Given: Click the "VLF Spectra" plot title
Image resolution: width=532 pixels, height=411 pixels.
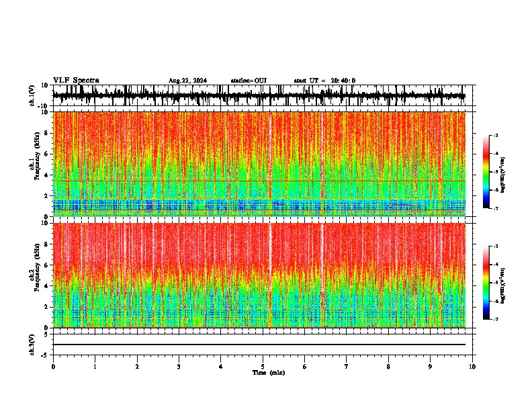Looking at the screenshot, I should (76, 81).
